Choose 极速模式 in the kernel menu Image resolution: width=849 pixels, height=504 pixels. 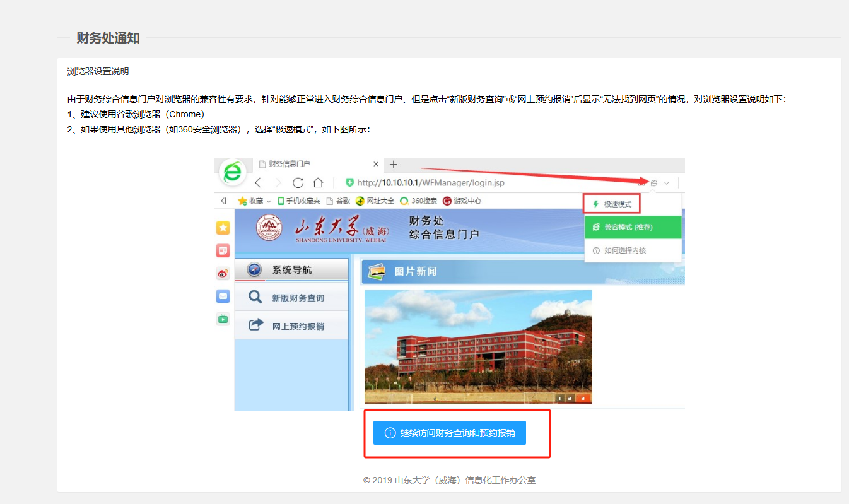click(612, 204)
